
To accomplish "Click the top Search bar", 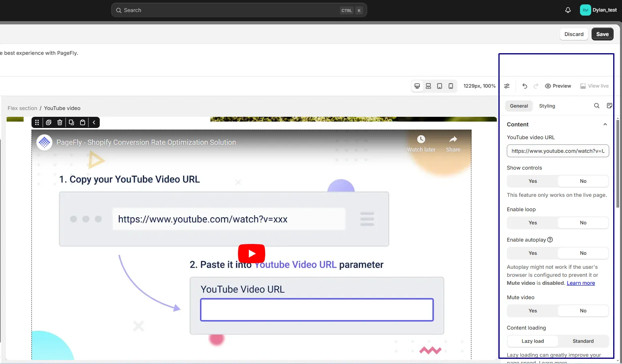I will coord(239,10).
